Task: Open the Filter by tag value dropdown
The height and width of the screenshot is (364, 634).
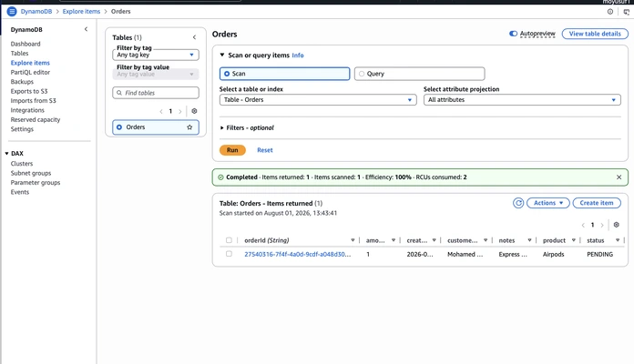Action: pos(156,74)
